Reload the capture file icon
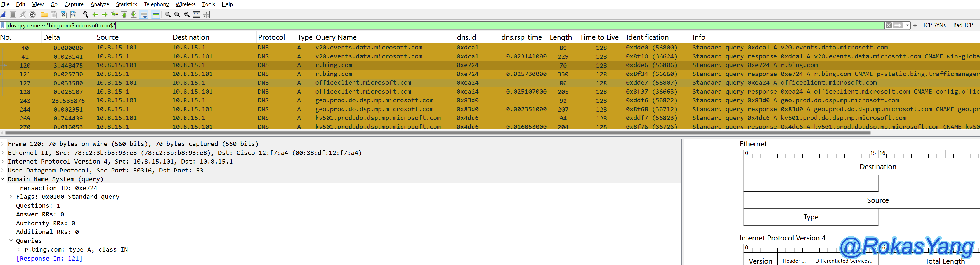This screenshot has height=265, width=980. pyautogui.click(x=74, y=15)
